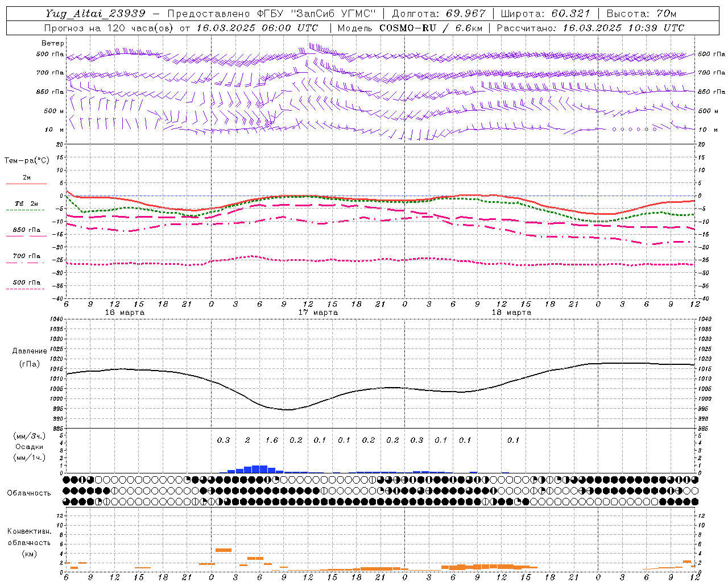Click the date label 17 марта
Image resolution: width=728 pixels, height=582 pixels.
(318, 313)
